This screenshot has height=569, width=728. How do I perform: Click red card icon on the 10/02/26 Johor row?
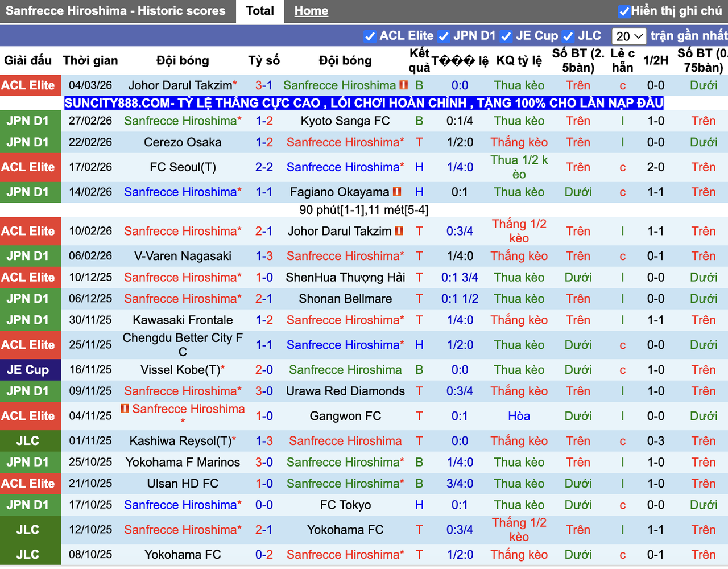coord(399,231)
